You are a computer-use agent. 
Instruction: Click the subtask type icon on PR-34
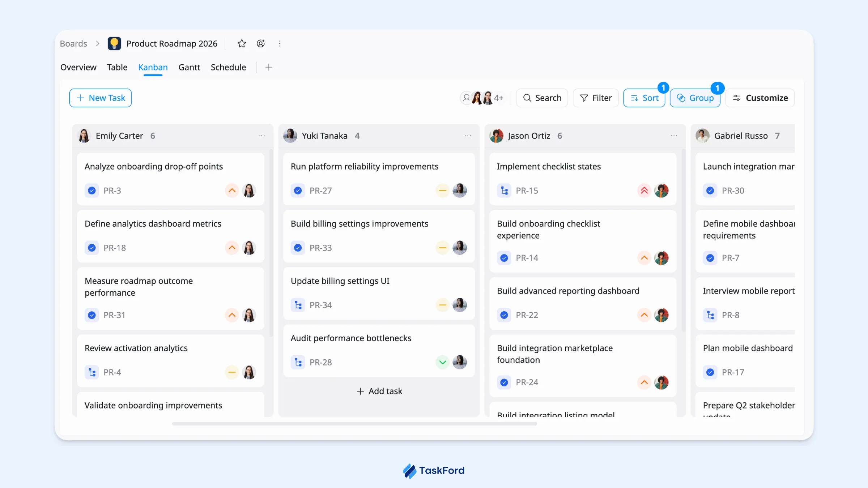point(298,305)
